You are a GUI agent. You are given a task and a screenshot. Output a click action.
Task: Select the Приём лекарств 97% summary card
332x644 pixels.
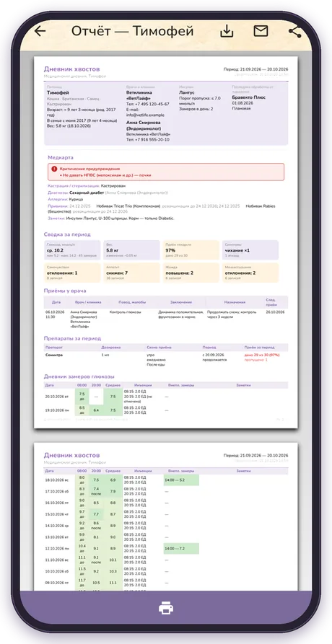191,250
